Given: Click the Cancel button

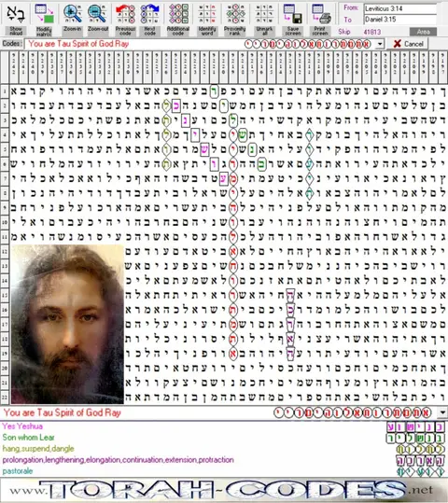Looking at the screenshot, I should pyautogui.click(x=408, y=44).
